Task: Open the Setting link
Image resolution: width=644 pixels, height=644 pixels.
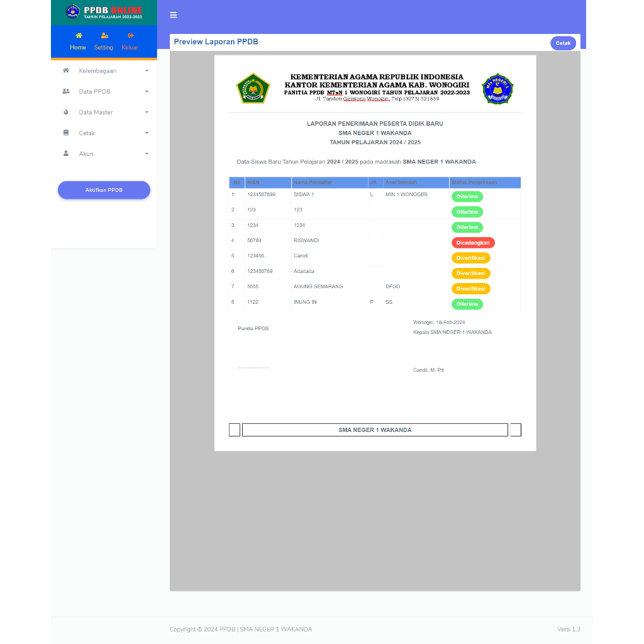Action: click(x=104, y=47)
